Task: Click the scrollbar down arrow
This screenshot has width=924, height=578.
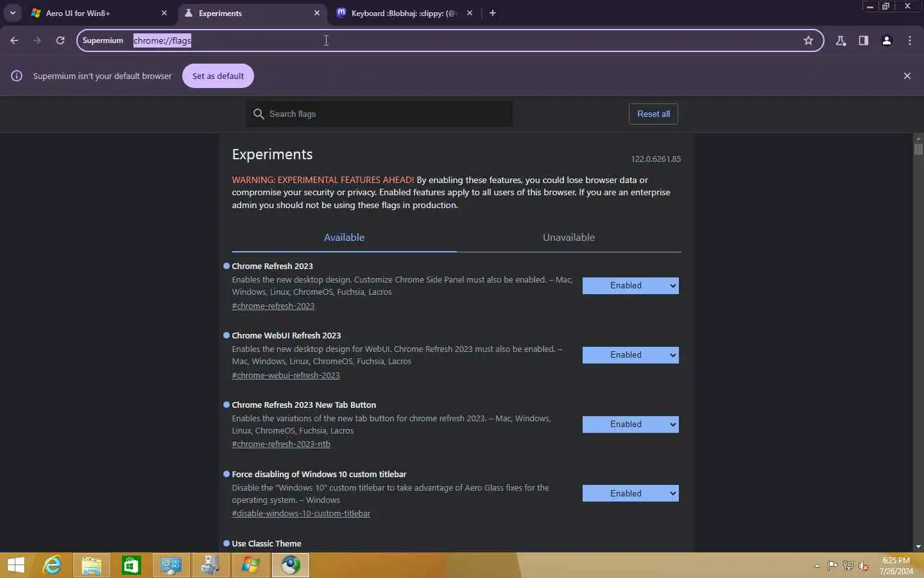Action: tap(918, 547)
